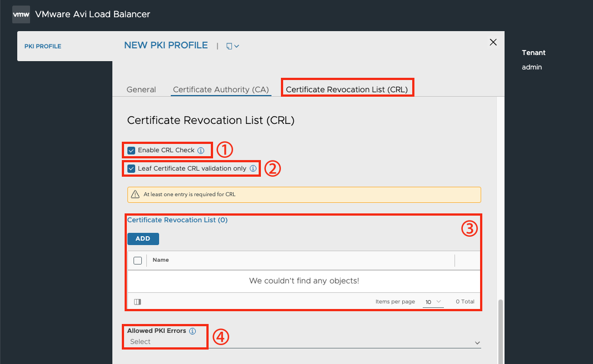Switch to the General tab
Viewport: 593px width, 364px height.
[141, 89]
